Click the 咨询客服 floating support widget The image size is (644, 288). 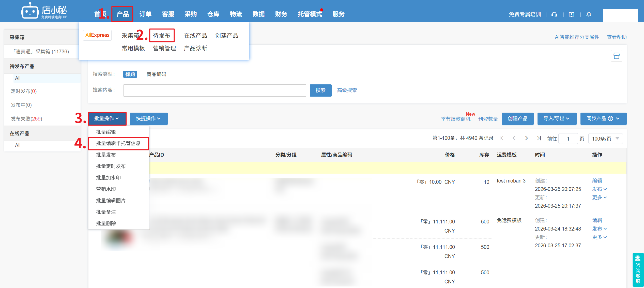point(638,269)
